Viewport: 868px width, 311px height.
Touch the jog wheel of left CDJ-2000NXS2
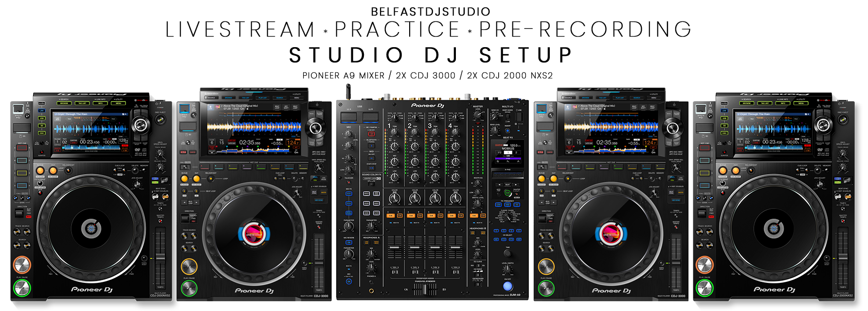pos(90,228)
